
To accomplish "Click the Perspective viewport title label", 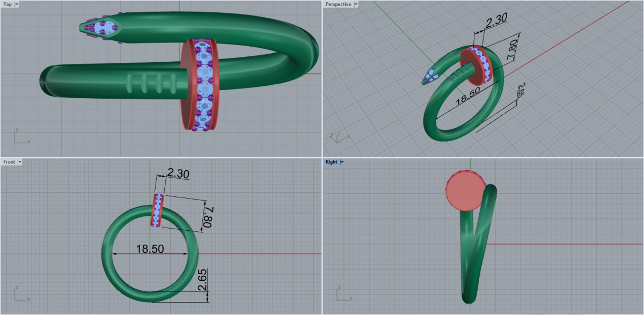I will 338,4.
